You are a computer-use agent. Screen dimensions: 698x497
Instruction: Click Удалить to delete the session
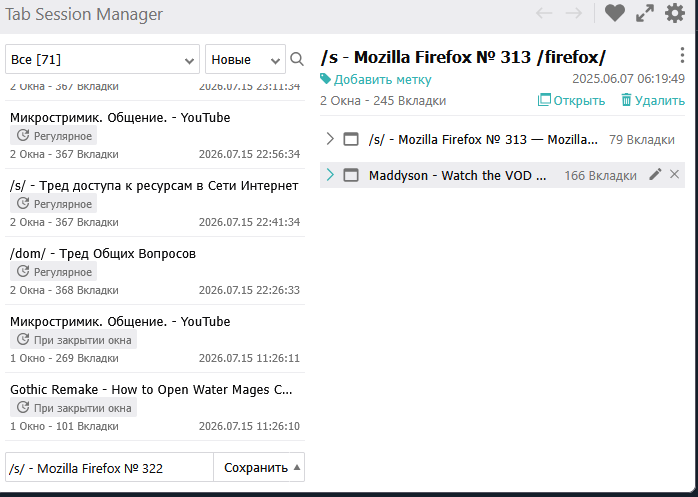pyautogui.click(x=653, y=100)
